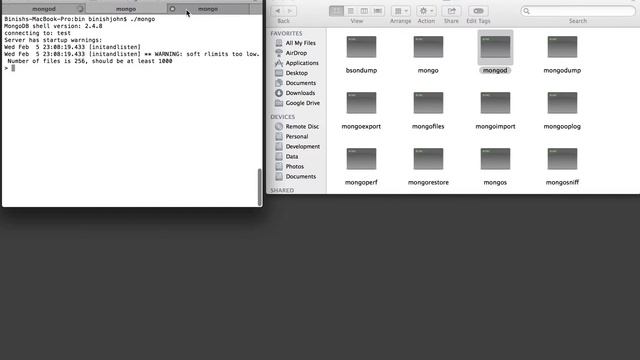Switch Finder to icon view

(x=336, y=11)
